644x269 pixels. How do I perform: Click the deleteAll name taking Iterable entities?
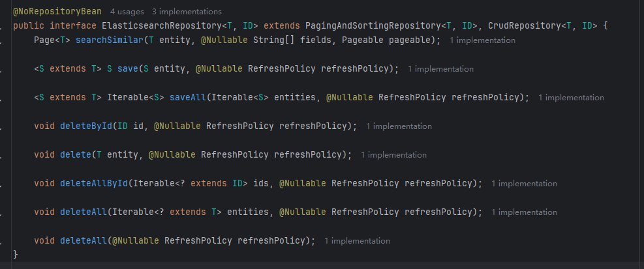pos(84,212)
